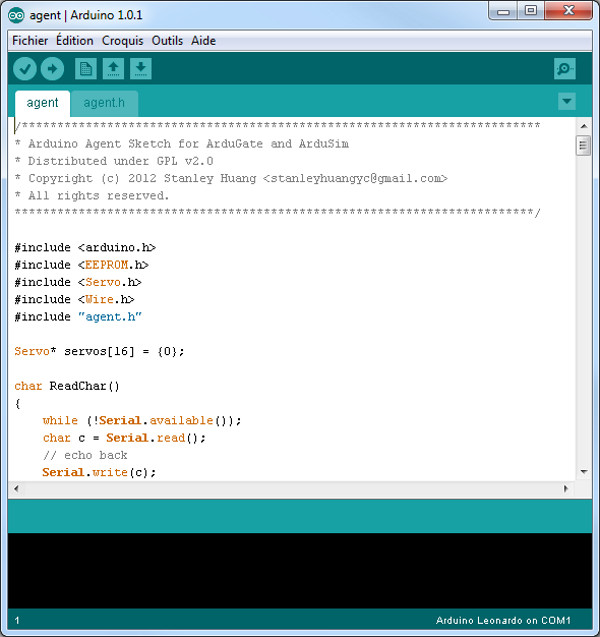Click the Upload (right arrow) button
Image resolution: width=600 pixels, height=637 pixels.
click(52, 69)
